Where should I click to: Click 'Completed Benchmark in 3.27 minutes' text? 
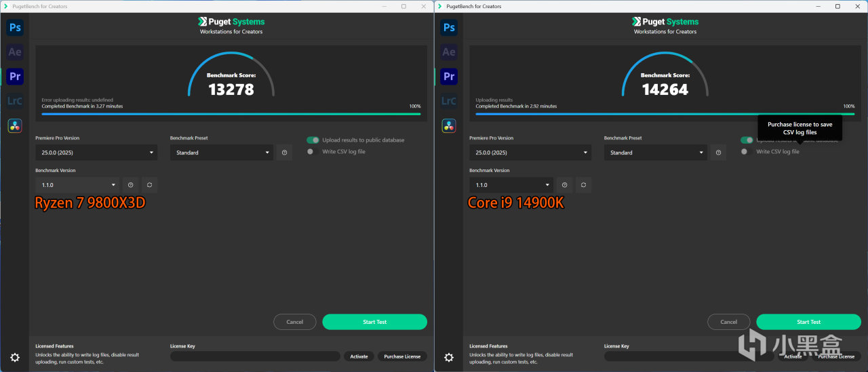pos(82,106)
